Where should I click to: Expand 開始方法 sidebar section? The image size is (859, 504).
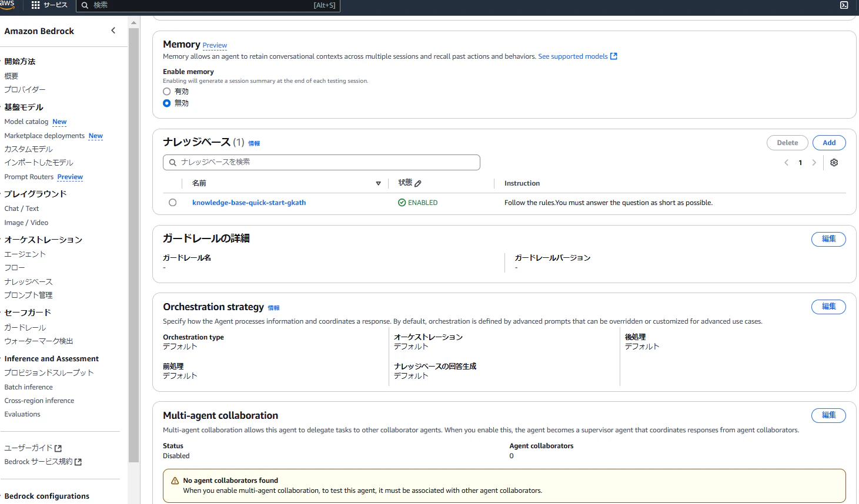[x=19, y=61]
